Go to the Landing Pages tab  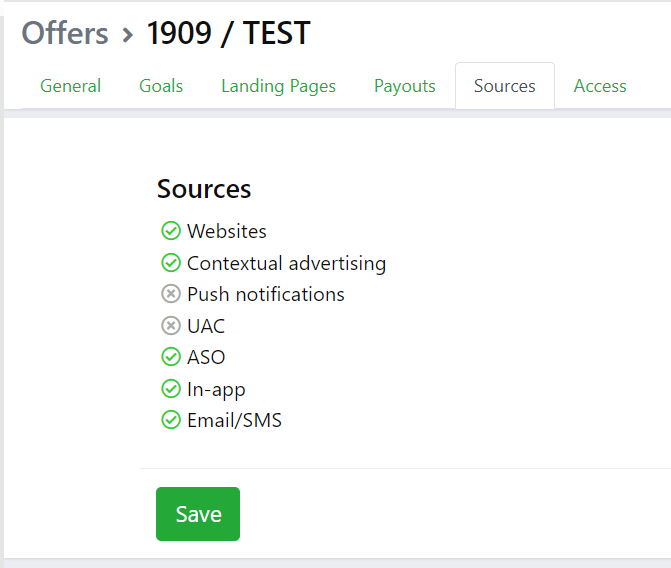click(278, 86)
